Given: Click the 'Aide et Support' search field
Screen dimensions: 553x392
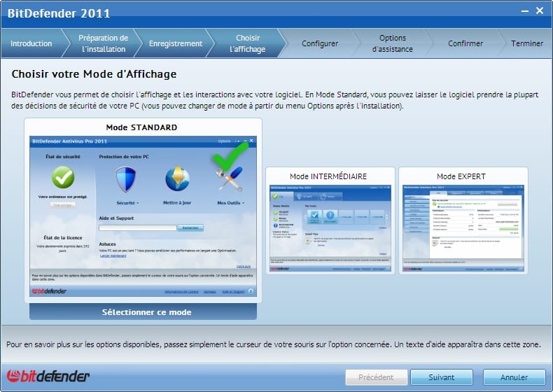Looking at the screenshot, I should (x=137, y=228).
